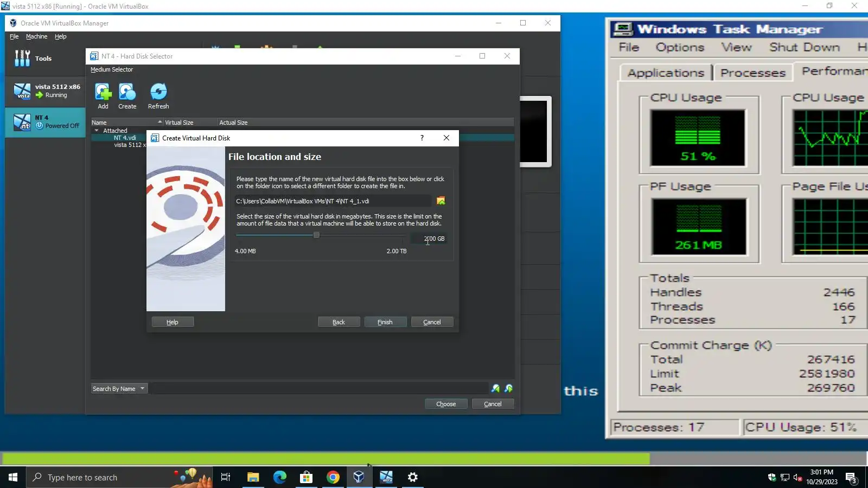
Task: Cancel the Create Virtual Hard Disk dialog
Action: tap(432, 322)
